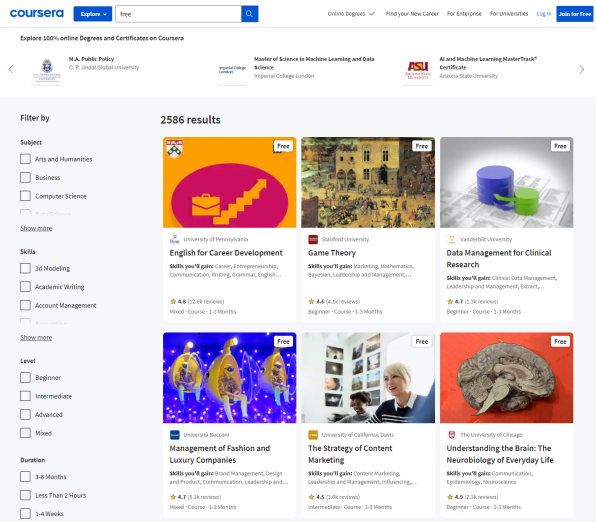Open M.A. Public Policy degree
This screenshot has height=522, width=596.
(x=91, y=59)
